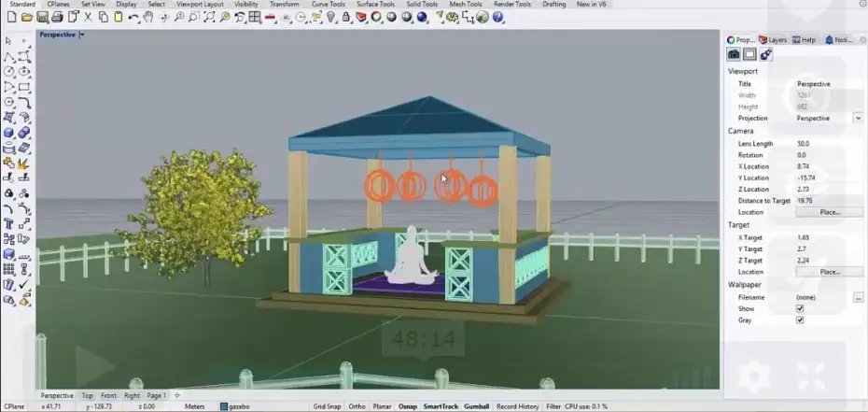868x412 pixels.
Task: Click the light bulb Hide objects icon
Action: pyautogui.click(x=331, y=17)
